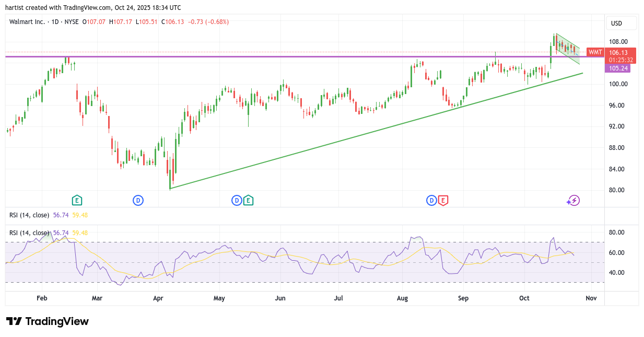Click the leftmost green earnings E icon
This screenshot has height=337, width=644.
point(77,200)
